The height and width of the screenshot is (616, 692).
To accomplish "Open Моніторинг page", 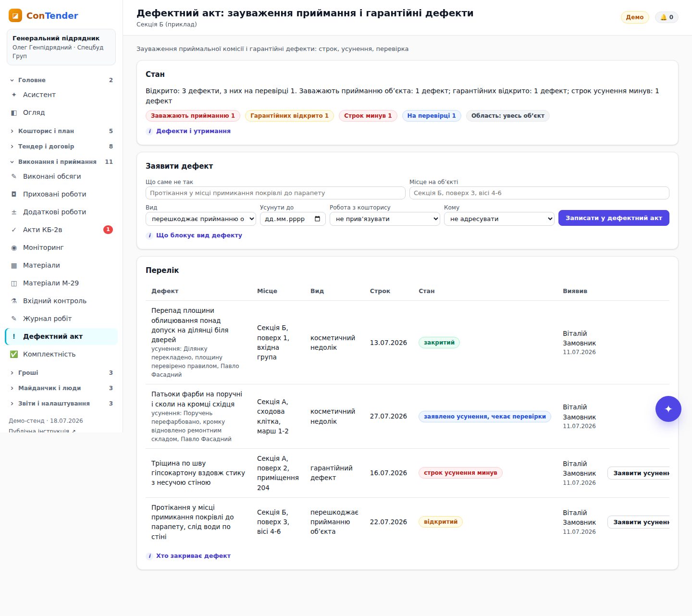I will pyautogui.click(x=61, y=247).
